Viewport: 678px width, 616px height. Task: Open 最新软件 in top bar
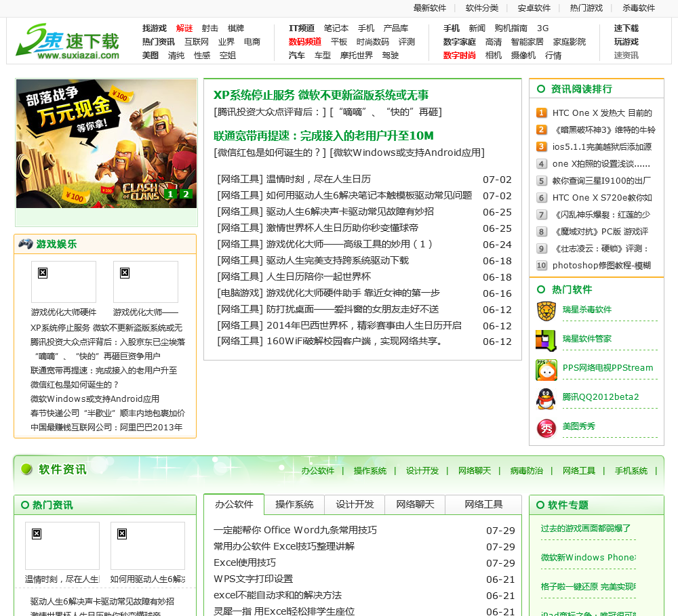[429, 7]
